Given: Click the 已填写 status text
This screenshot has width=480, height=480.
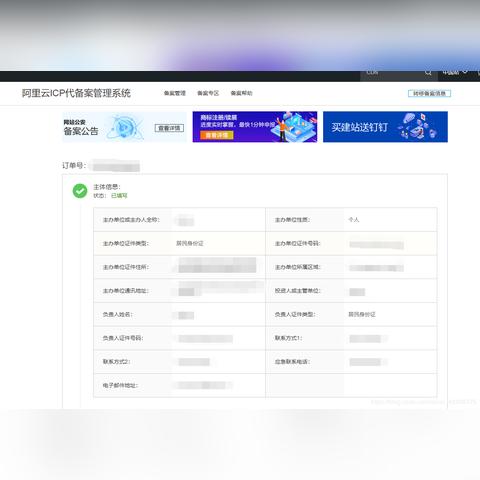Looking at the screenshot, I should click(x=119, y=196).
